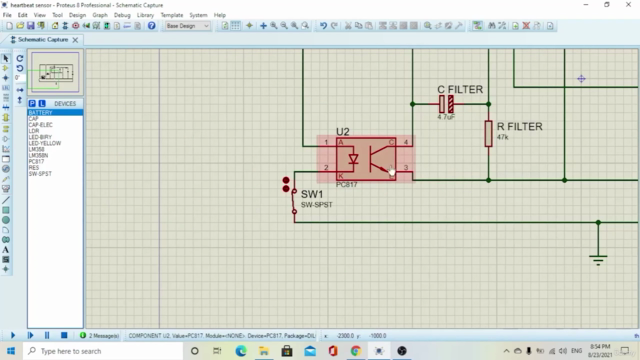Screen dimensions: 640x360
Task: Select the Graph Mode tool
Action: (6, 149)
